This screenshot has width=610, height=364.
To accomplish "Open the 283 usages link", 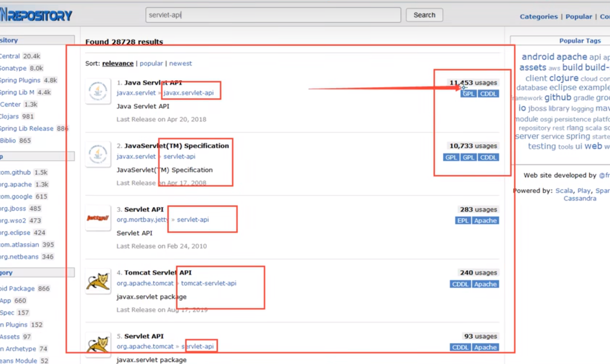I will (478, 209).
